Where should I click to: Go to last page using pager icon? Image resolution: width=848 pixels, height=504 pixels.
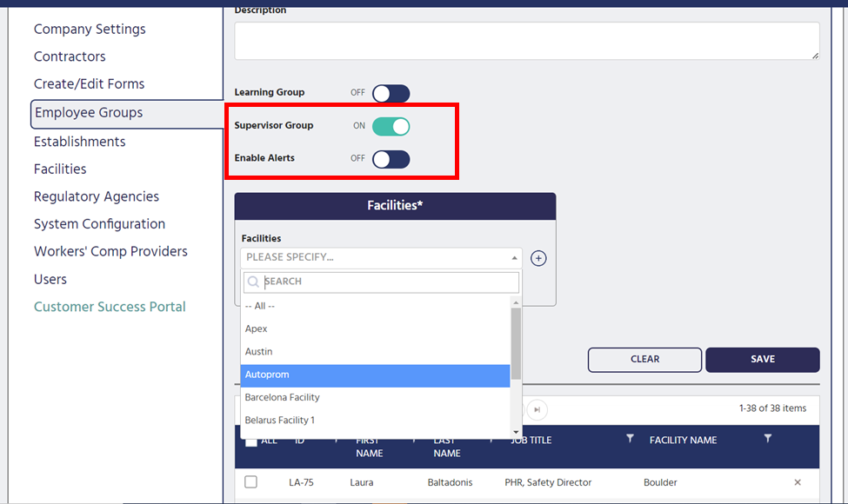tap(538, 409)
